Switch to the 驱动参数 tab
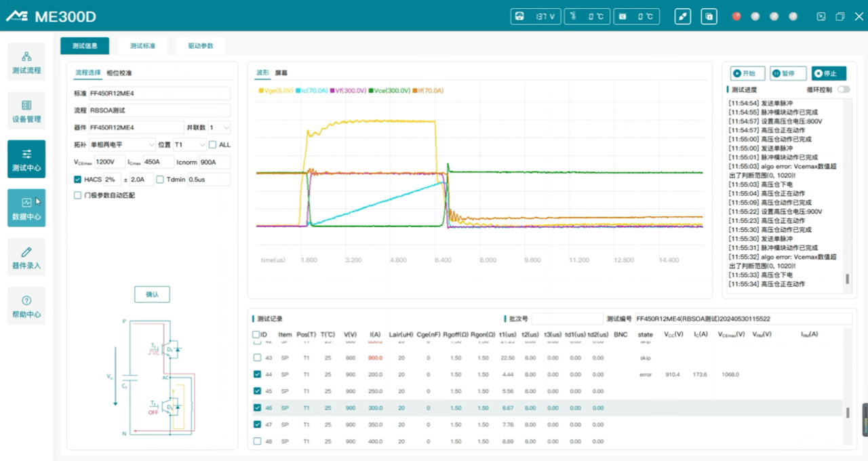Image resolution: width=868 pixels, height=461 pixels. 200,46
